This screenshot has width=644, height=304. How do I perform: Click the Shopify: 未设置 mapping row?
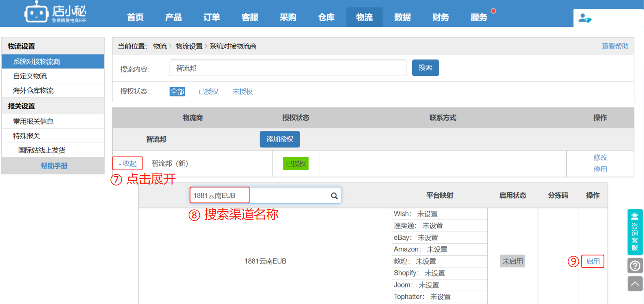[x=440, y=273]
